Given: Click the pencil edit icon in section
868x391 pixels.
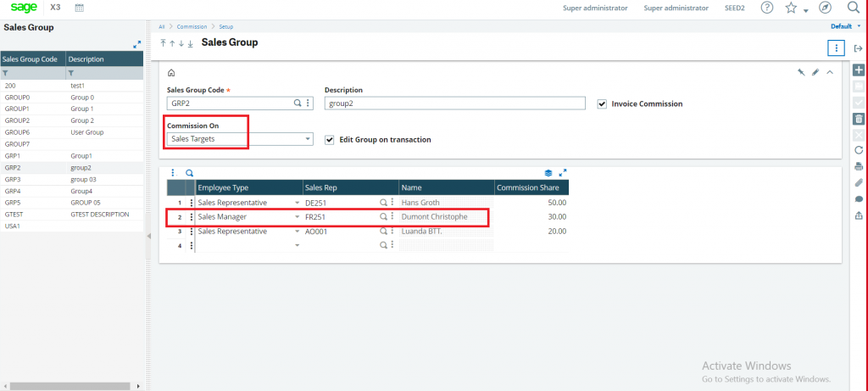Looking at the screenshot, I should [x=815, y=72].
